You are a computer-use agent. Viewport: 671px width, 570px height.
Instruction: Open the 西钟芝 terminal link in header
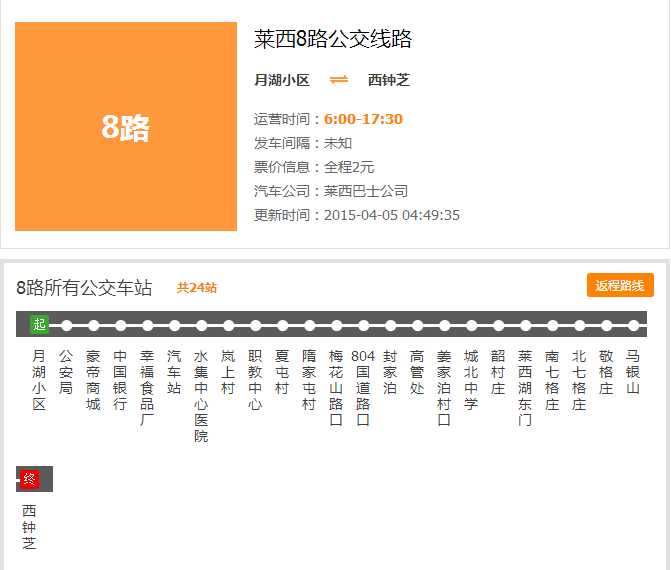tap(389, 80)
